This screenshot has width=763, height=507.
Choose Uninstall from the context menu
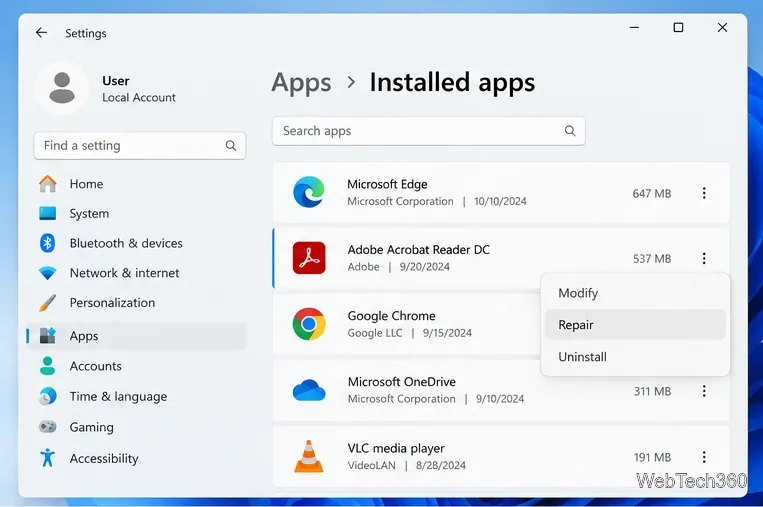click(635, 357)
